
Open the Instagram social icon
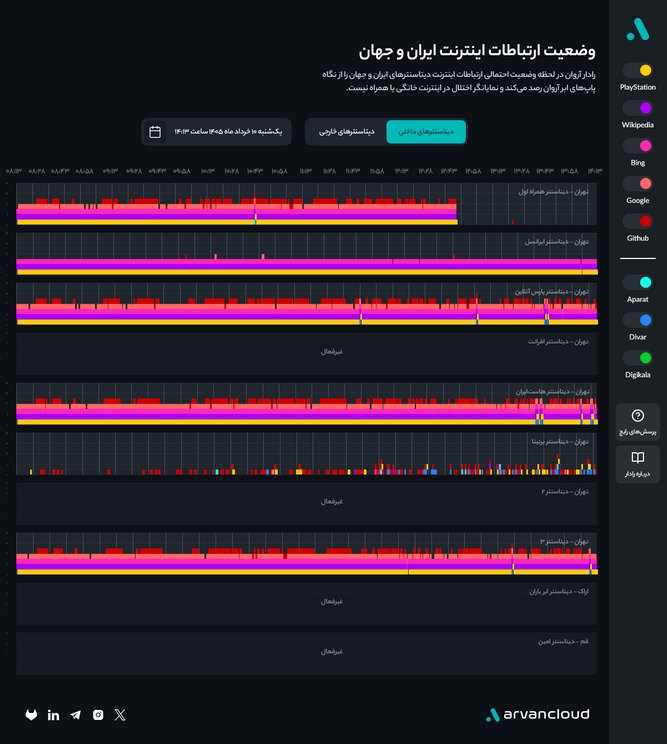98,715
